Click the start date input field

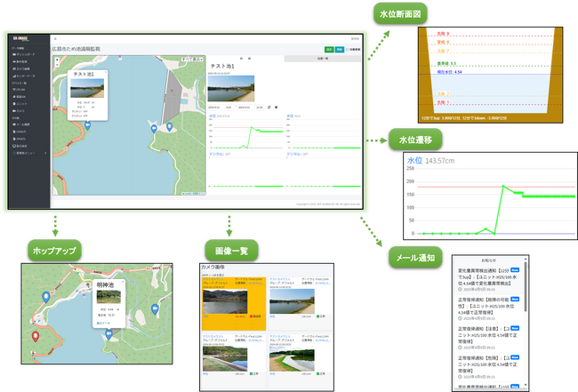pos(215,107)
